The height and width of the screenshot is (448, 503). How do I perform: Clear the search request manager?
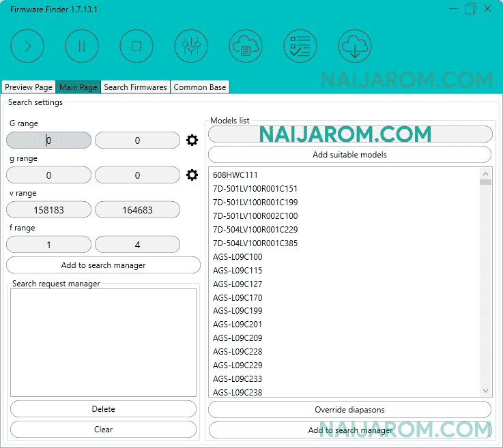103,430
